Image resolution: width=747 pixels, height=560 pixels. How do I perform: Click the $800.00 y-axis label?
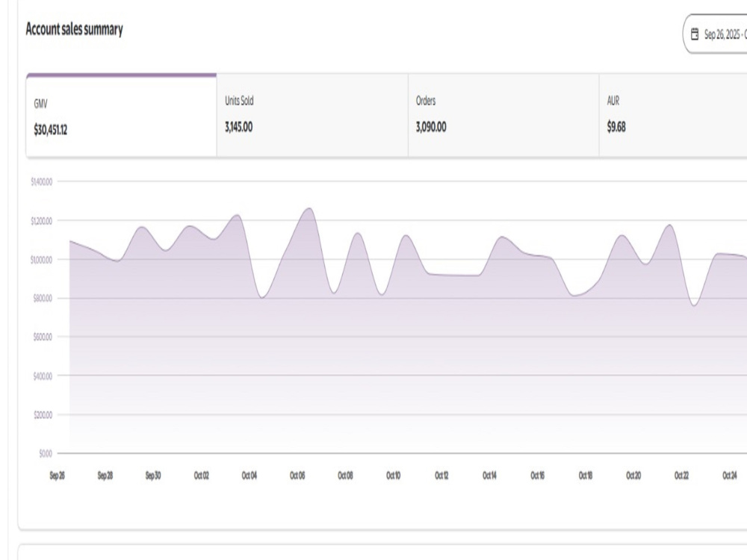tap(43, 299)
